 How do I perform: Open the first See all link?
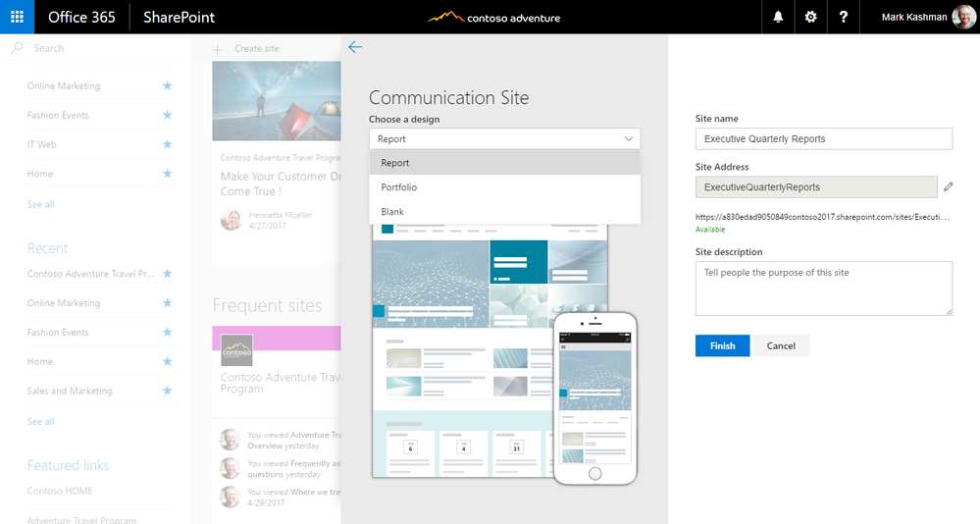tap(40, 204)
